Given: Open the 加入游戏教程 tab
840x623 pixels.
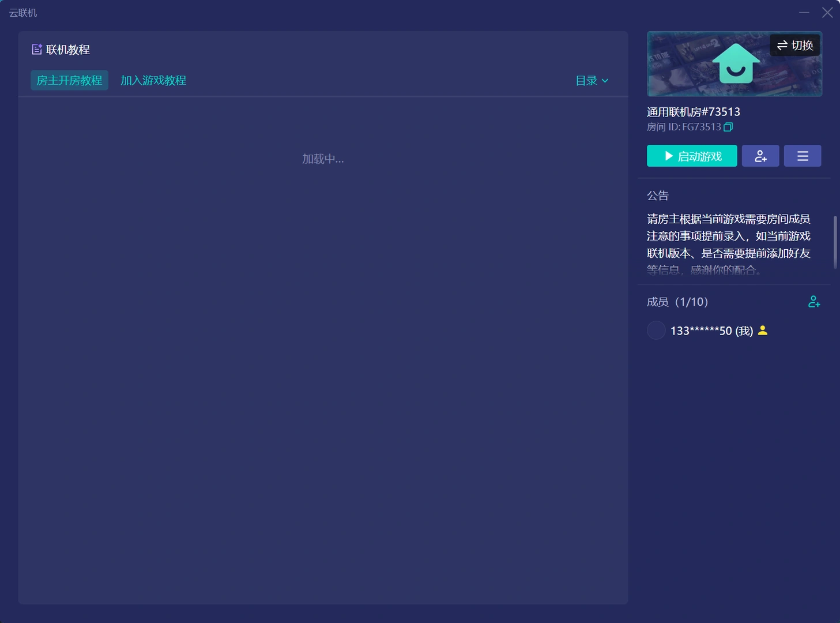Looking at the screenshot, I should tap(153, 80).
